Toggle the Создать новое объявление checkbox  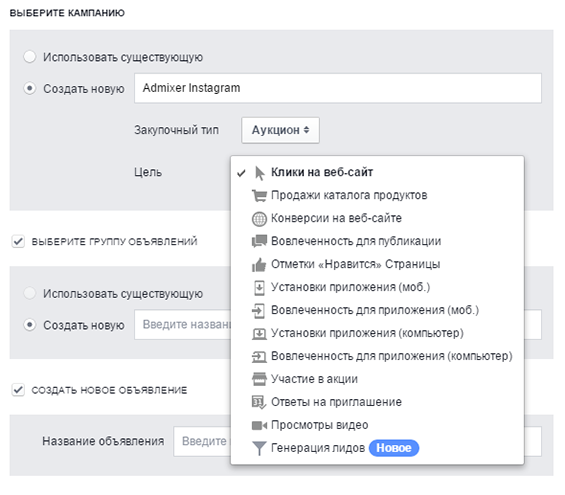[x=18, y=390]
